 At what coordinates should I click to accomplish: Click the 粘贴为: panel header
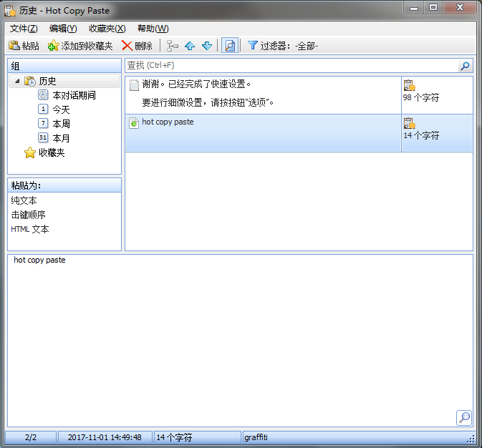click(64, 185)
